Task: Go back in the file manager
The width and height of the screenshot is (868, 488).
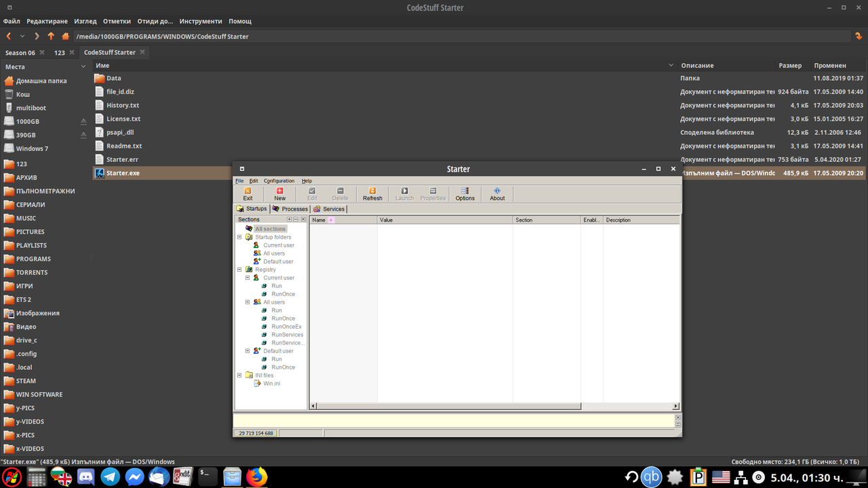Action: click(9, 36)
